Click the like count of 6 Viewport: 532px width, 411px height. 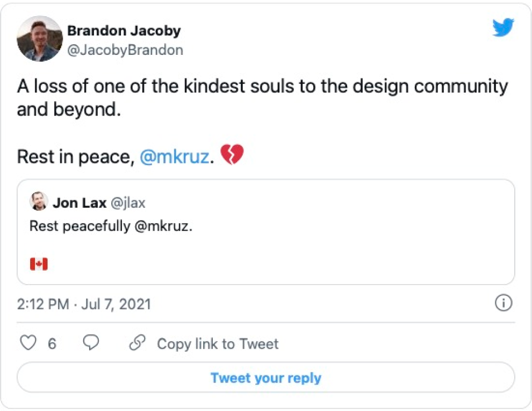click(52, 344)
